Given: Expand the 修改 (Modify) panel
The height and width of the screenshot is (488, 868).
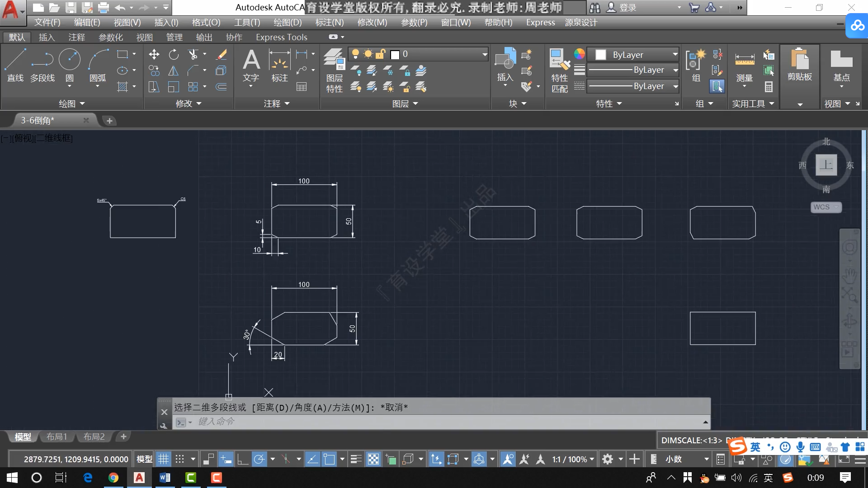Looking at the screenshot, I should (189, 103).
